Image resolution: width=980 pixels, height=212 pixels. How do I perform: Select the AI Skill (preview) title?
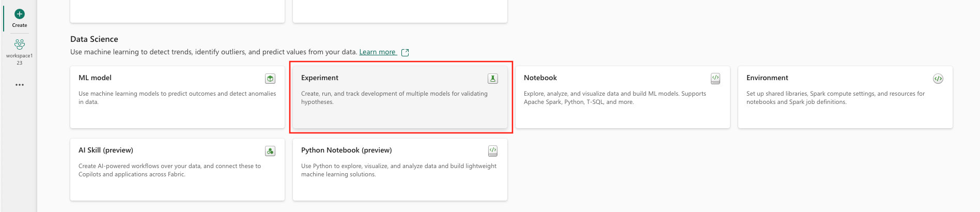pyautogui.click(x=106, y=150)
